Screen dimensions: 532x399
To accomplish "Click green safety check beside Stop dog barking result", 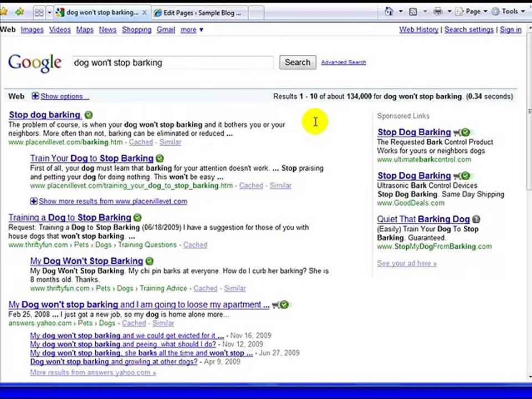I will pos(89,115).
